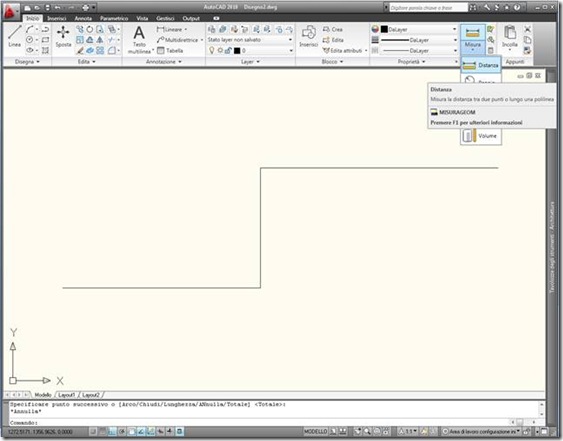Viewport: 563px width, 441px height.
Task: Click the mirror tool in Edita panel
Action: [100, 40]
